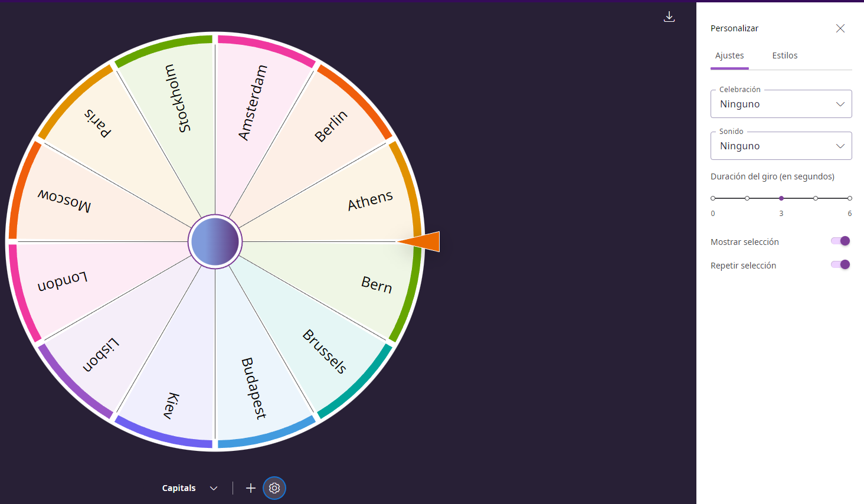Click the Celebración dropdown chevron

coord(840,103)
